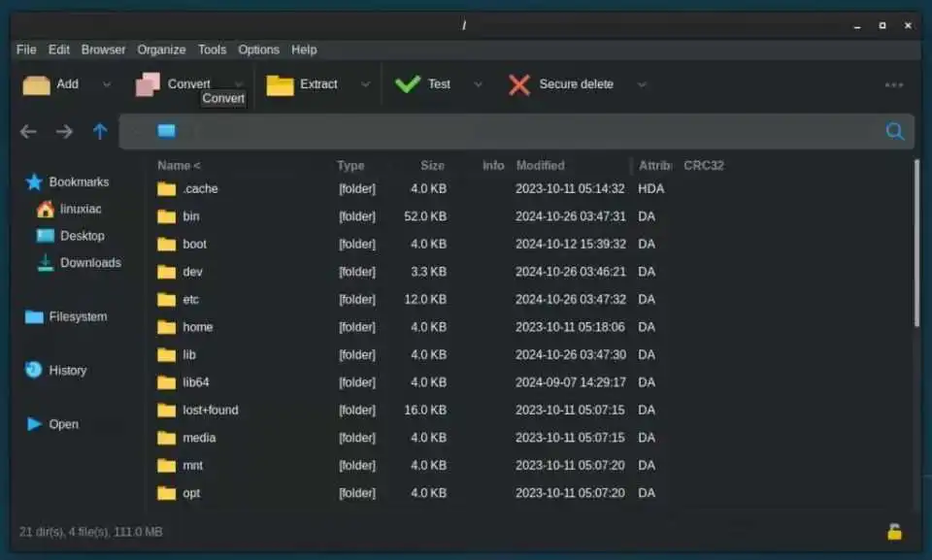The height and width of the screenshot is (560, 932).
Task: Click the Extract folder icon
Action: click(x=280, y=85)
